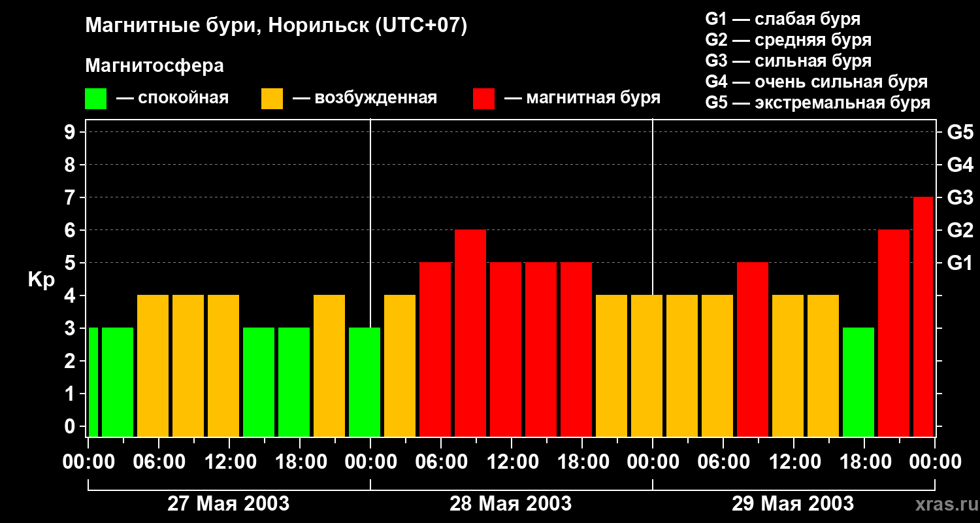Click the '28 Мая 2003' date label
The image size is (980, 523).
511,503
